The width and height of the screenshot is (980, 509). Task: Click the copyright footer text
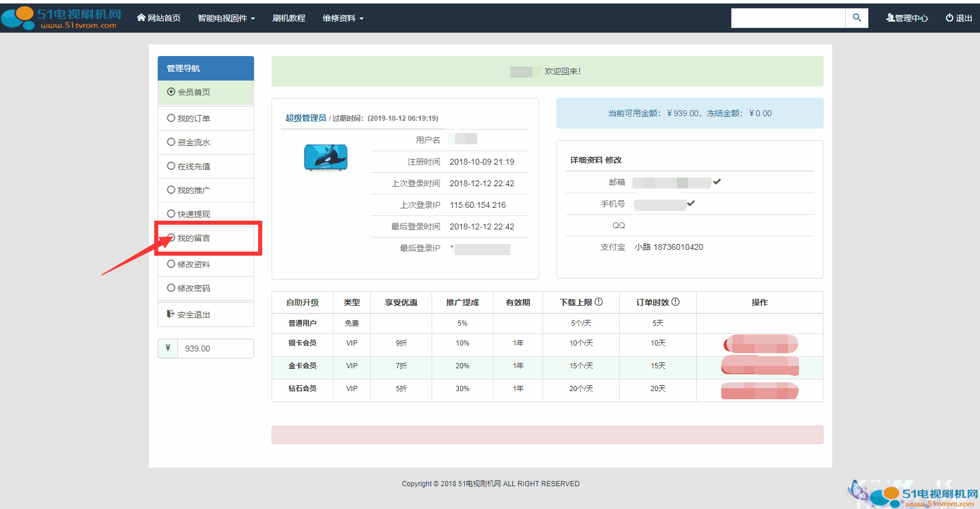pos(491,484)
